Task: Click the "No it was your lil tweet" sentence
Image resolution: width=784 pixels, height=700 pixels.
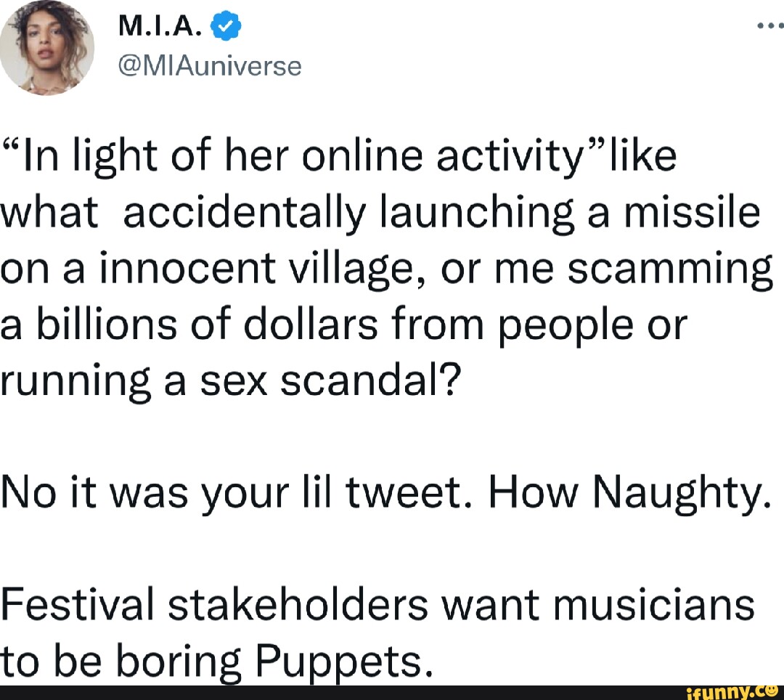Action: pos(240,494)
